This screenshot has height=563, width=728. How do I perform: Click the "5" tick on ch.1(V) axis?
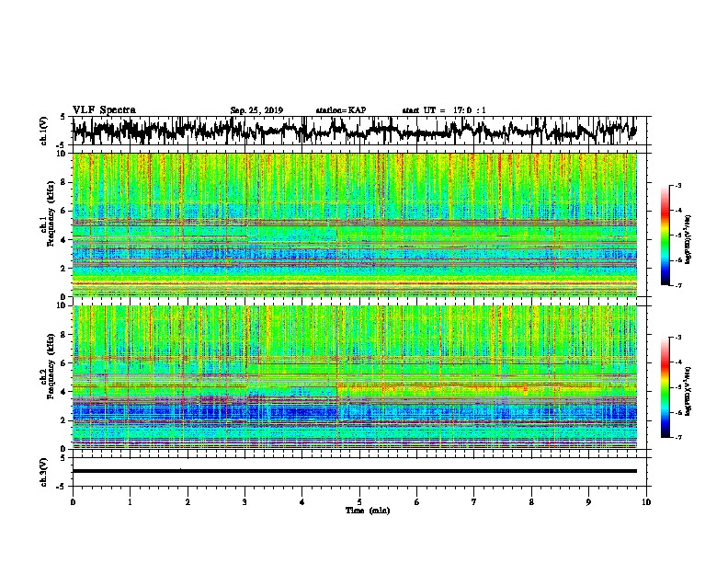63,117
